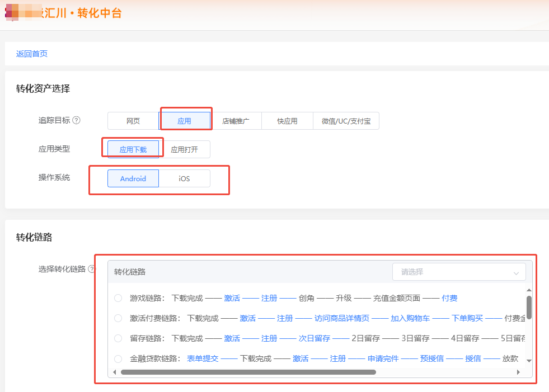Click 付费 in the 游戏链路 row
549x392 pixels.
tap(449, 298)
